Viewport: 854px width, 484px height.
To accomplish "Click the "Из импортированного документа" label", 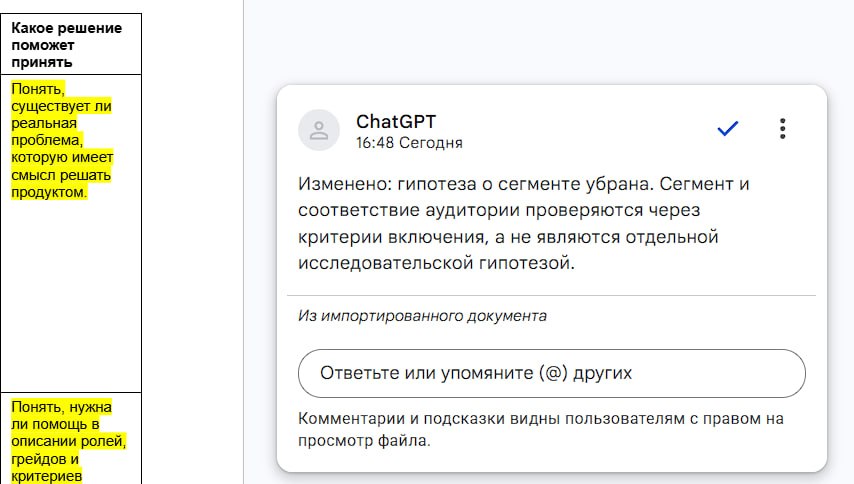I will tap(422, 316).
